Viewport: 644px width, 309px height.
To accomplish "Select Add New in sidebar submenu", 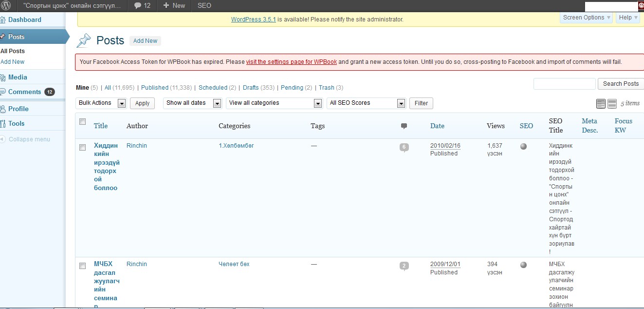I will pos(13,62).
